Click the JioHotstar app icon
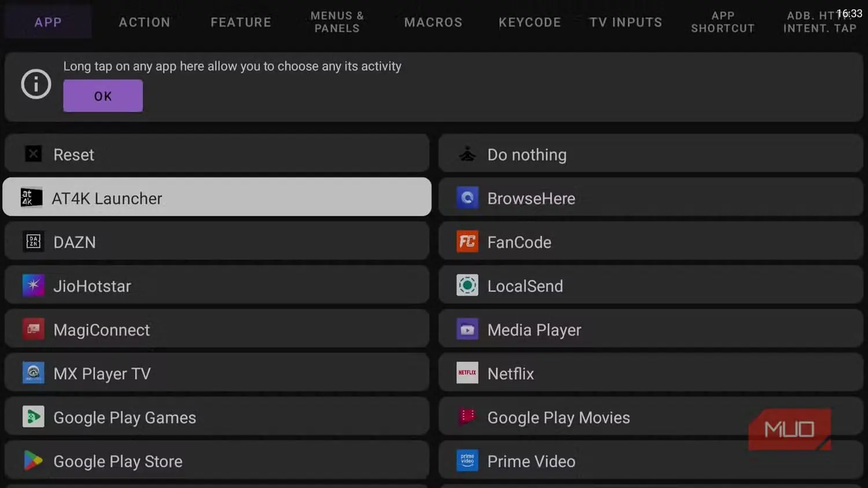This screenshot has width=868, height=488. (34, 286)
